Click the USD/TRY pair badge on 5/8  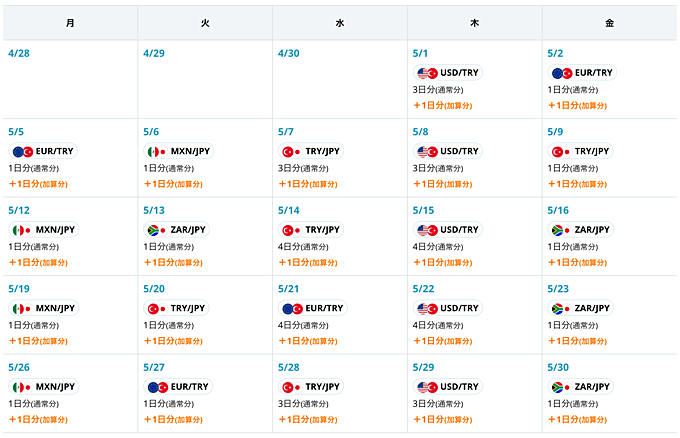tap(448, 151)
